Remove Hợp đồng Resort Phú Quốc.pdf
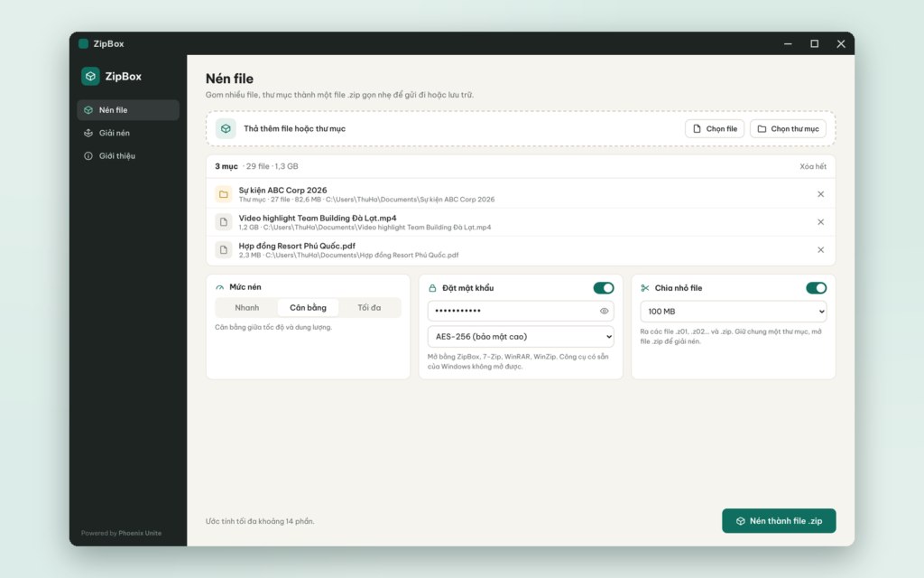 click(x=820, y=250)
